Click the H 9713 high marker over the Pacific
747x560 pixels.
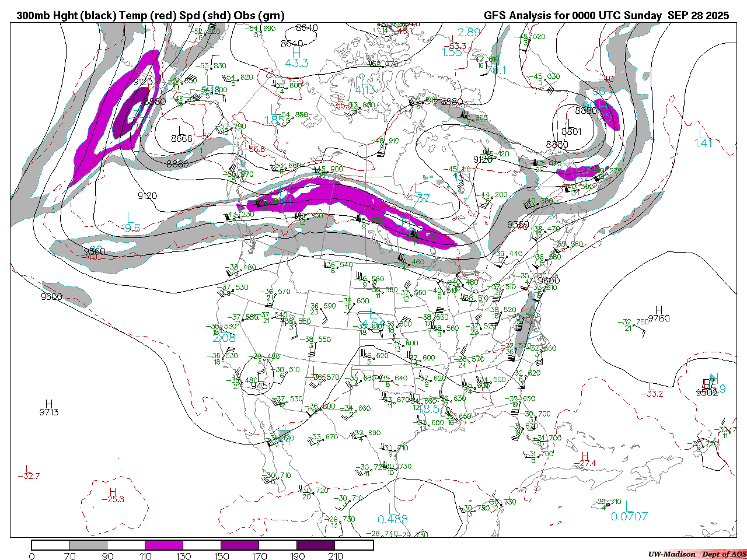(x=49, y=408)
